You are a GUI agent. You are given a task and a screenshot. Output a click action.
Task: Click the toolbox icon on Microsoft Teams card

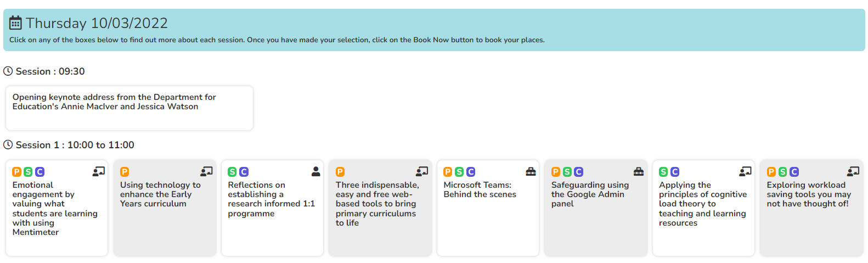coord(531,172)
